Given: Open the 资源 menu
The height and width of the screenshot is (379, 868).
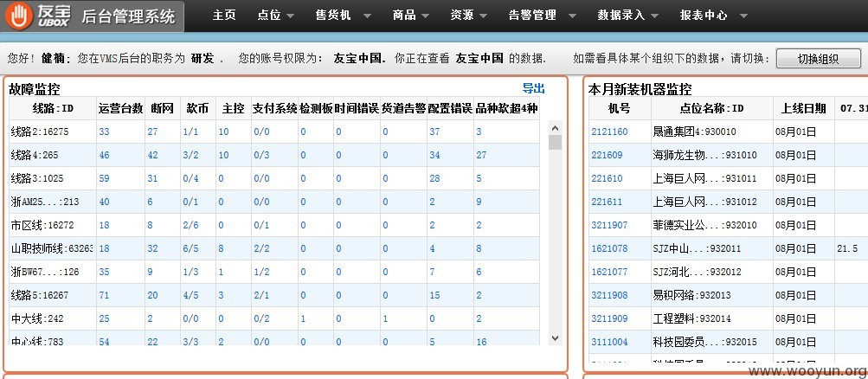Looking at the screenshot, I should [x=461, y=16].
